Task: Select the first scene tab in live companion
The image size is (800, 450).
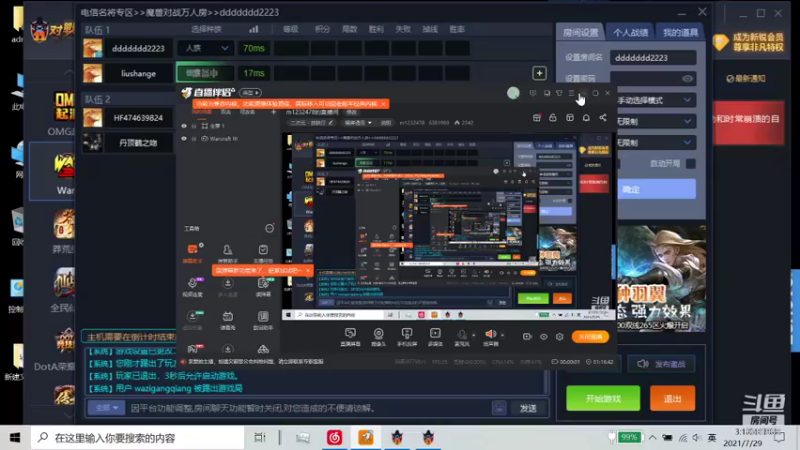Action: point(202,112)
